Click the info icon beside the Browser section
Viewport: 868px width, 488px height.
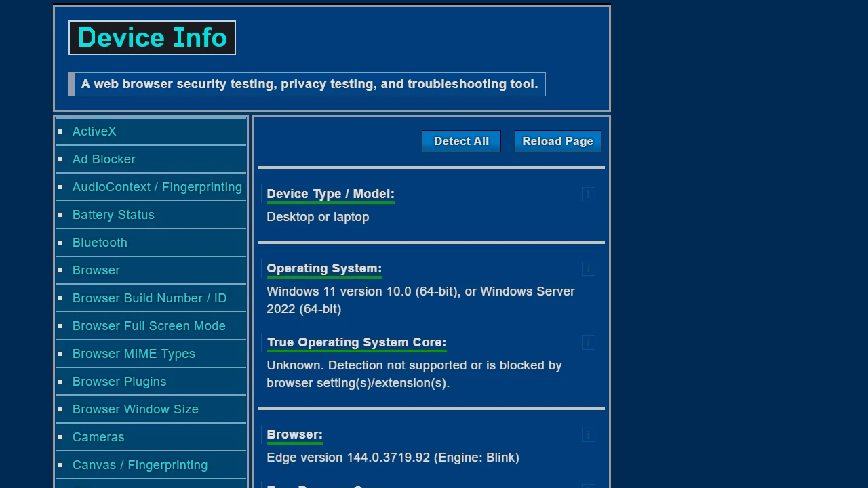tap(588, 435)
